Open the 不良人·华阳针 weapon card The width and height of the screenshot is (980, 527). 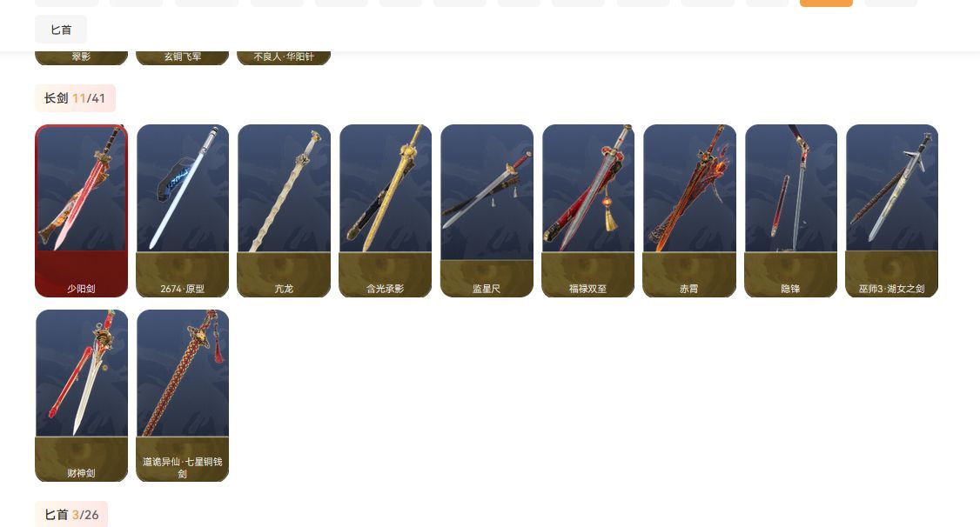point(284,57)
